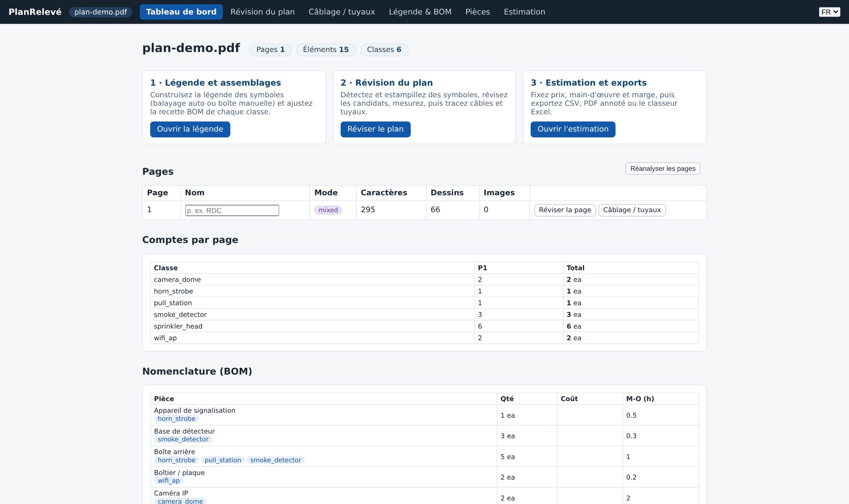849x504 pixels.
Task: Focus the page name input field
Action: (x=232, y=210)
